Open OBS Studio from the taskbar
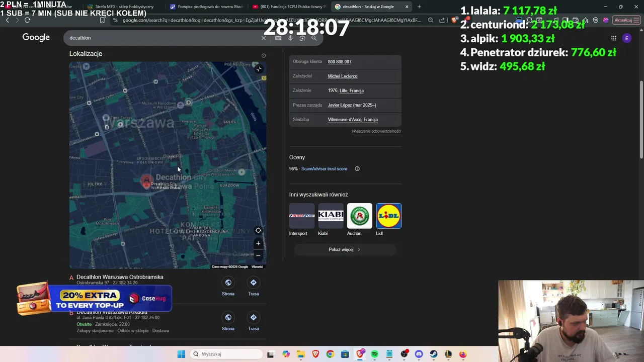 (404, 354)
